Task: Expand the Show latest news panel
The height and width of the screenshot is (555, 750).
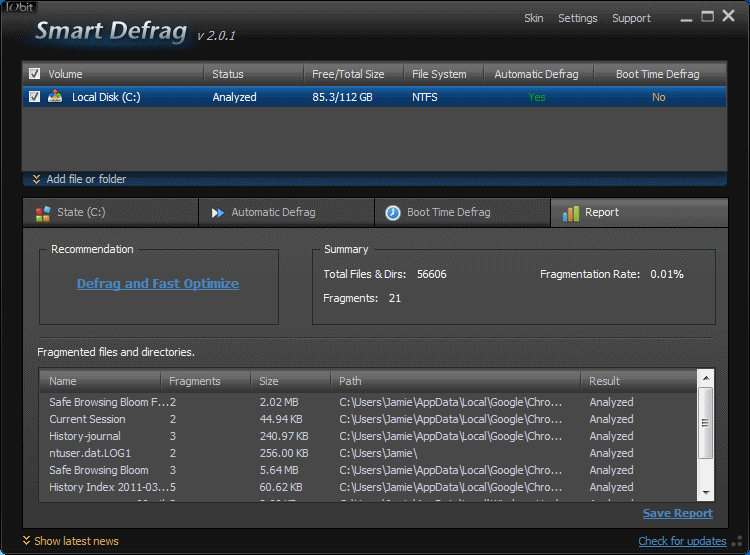Action: [x=70, y=541]
